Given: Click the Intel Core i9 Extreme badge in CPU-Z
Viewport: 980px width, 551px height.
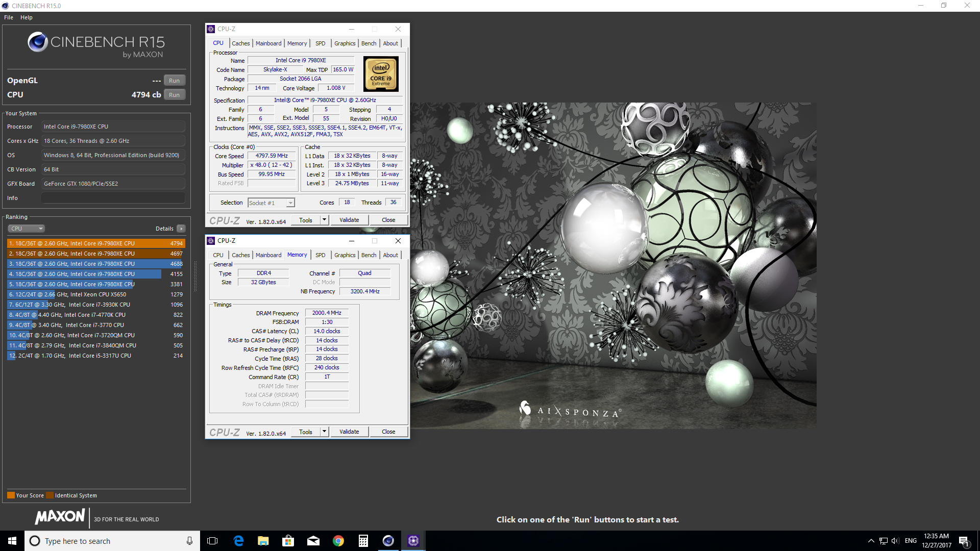Looking at the screenshot, I should point(381,74).
